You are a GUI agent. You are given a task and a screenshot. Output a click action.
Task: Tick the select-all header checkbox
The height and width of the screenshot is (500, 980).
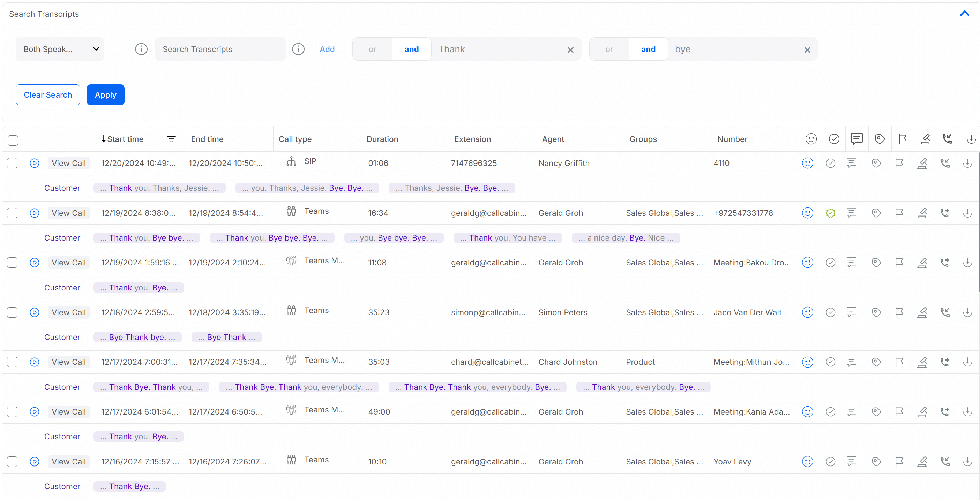13,140
